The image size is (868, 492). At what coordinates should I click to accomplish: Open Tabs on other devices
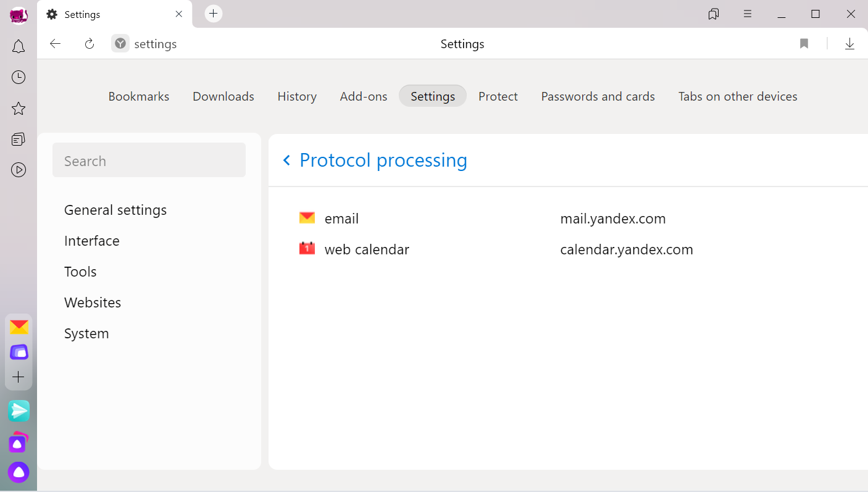(x=738, y=96)
